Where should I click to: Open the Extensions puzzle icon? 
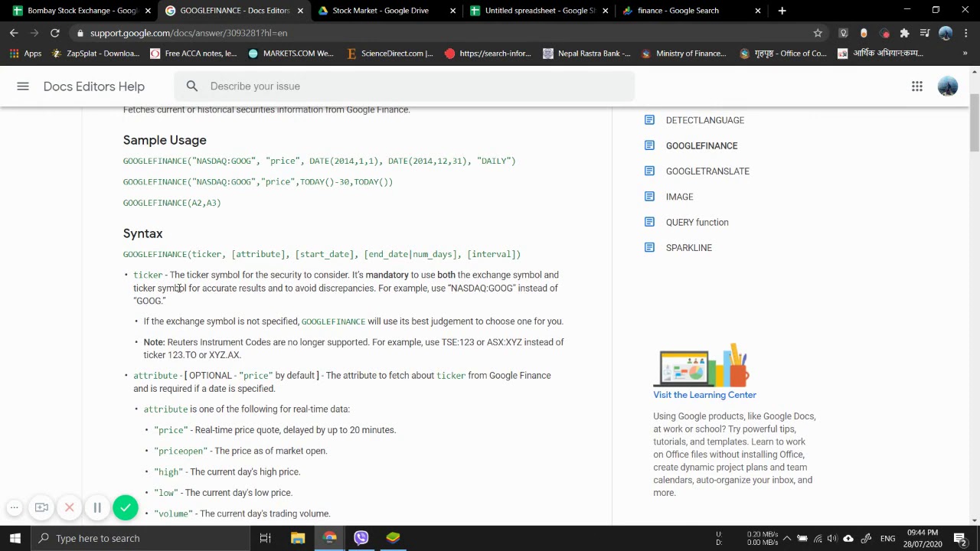(x=904, y=33)
